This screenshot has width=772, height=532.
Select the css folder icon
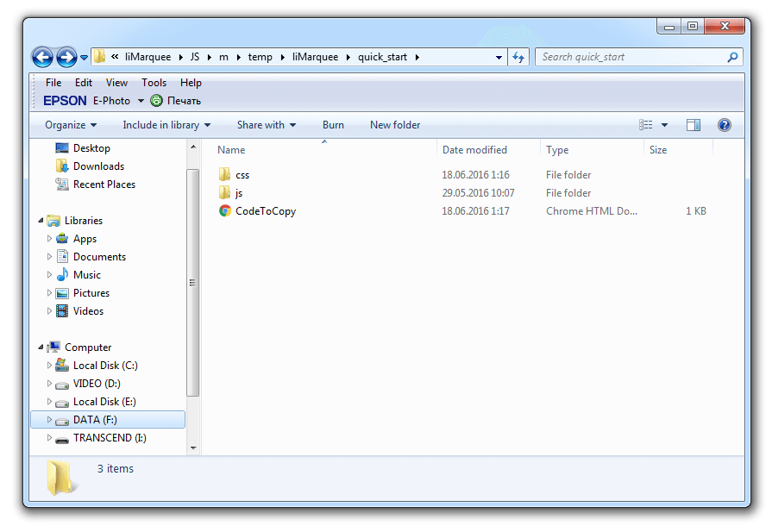(224, 174)
